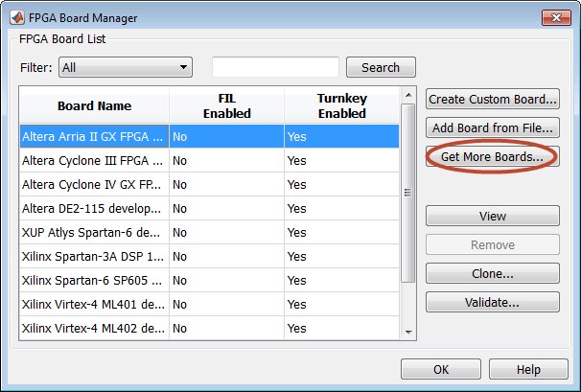Click the vertical scrollbar thumb of the board list
Image resolution: width=581 pixels, height=392 pixels.
(x=408, y=193)
